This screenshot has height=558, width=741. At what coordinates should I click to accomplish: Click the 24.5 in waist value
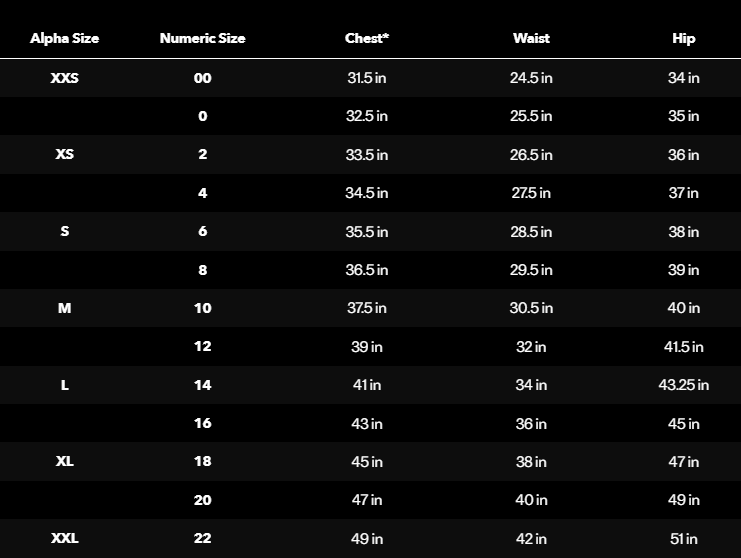[x=531, y=78]
